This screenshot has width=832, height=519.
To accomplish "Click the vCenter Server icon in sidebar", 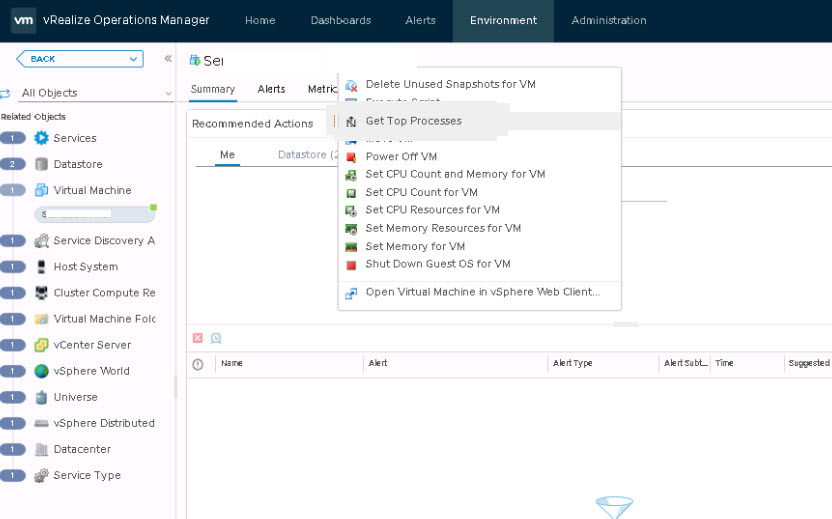I will (x=41, y=345).
